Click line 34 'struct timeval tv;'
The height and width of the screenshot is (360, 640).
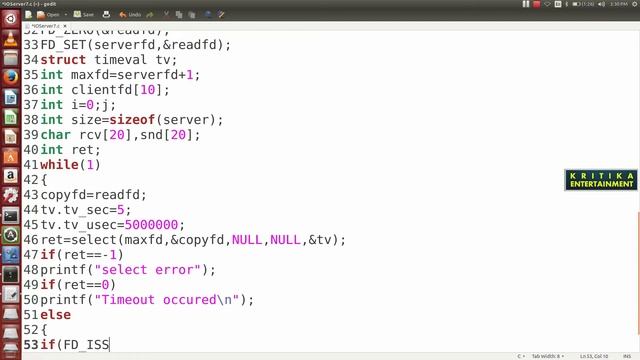pyautogui.click(x=109, y=60)
